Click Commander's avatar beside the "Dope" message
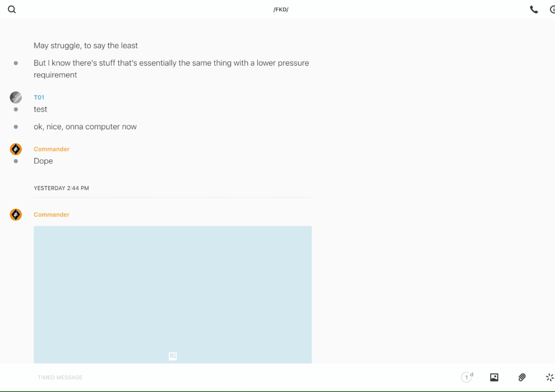The height and width of the screenshot is (392, 555). (16, 149)
